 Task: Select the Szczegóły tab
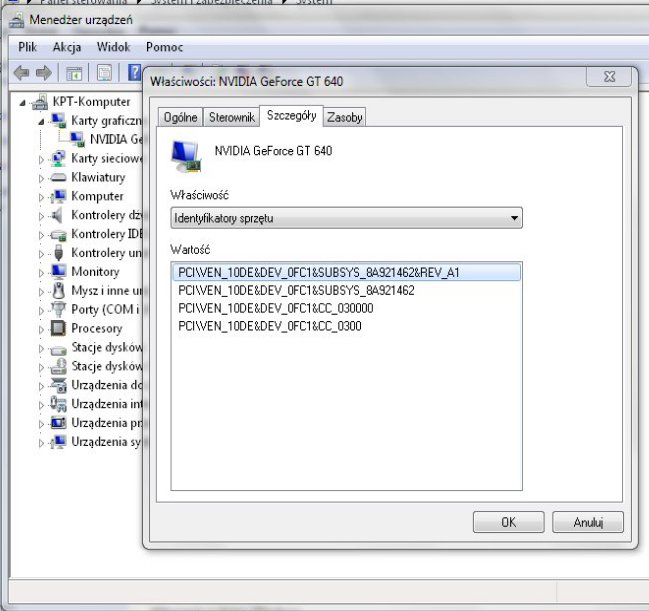point(291,115)
